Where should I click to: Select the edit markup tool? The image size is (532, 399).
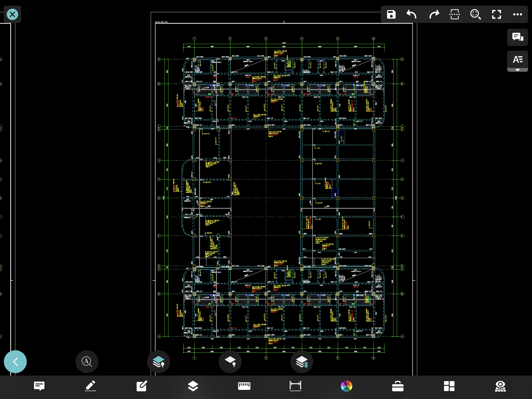(x=142, y=386)
